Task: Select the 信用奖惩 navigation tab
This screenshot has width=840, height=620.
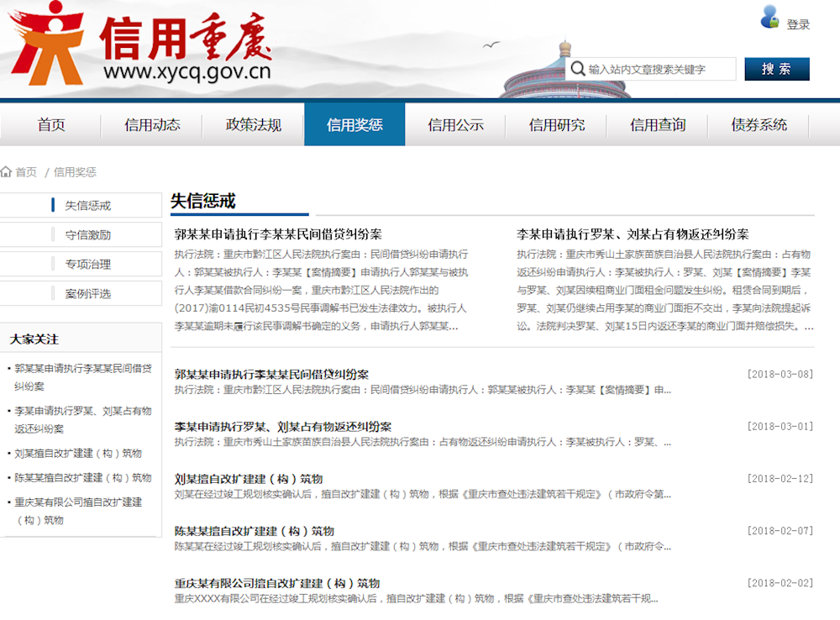Action: [354, 125]
